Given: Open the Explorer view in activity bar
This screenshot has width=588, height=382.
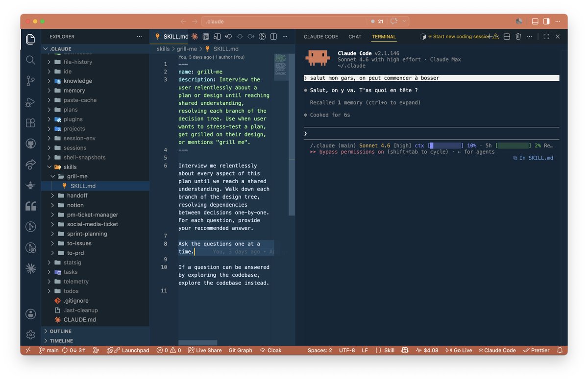Looking at the screenshot, I should pos(30,39).
